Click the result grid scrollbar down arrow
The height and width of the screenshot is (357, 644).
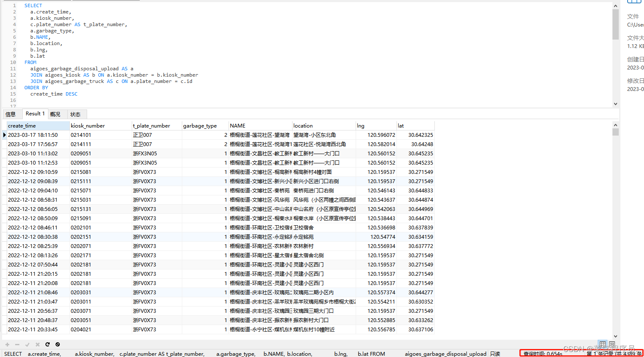(x=615, y=336)
